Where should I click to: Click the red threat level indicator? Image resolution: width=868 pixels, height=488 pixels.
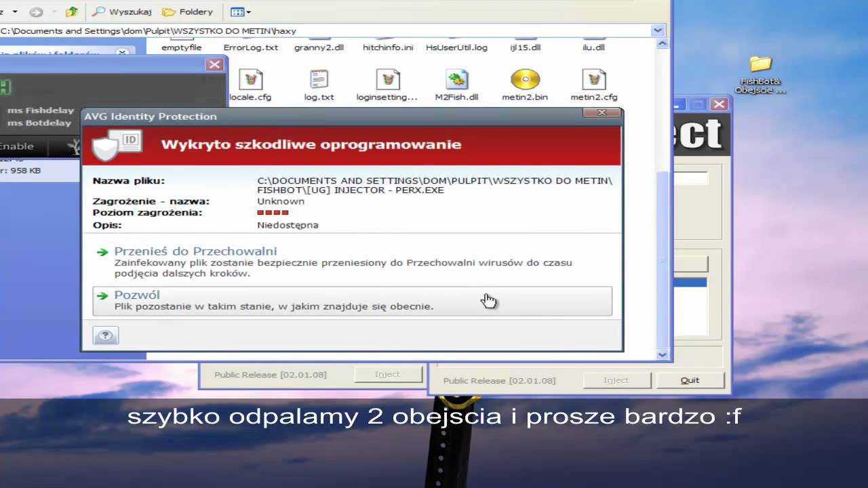pos(273,213)
